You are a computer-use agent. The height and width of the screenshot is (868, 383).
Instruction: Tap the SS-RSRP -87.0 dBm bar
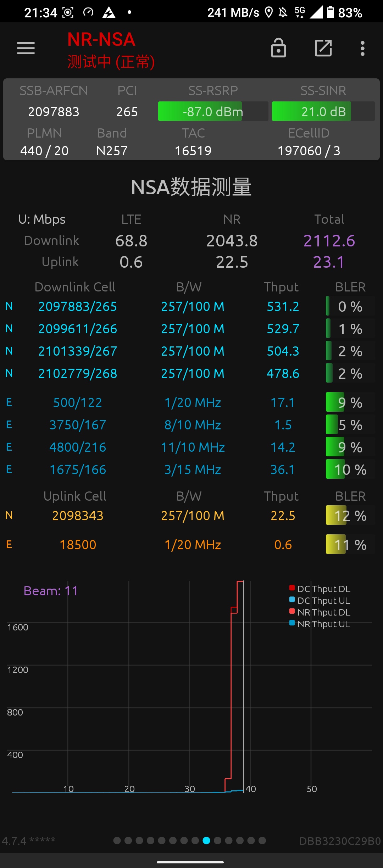pos(213,111)
